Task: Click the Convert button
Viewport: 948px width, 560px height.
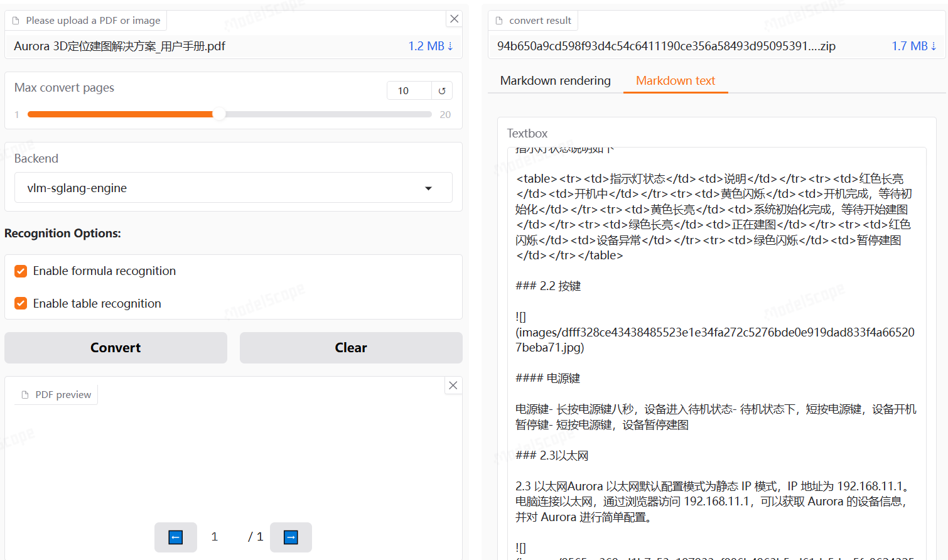Action: click(x=116, y=347)
